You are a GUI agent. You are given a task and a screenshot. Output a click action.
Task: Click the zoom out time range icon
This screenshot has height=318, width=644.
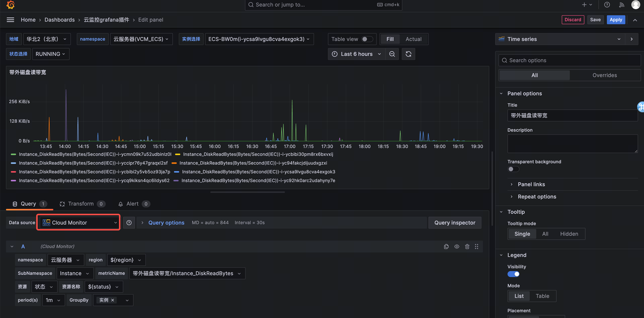pos(392,54)
